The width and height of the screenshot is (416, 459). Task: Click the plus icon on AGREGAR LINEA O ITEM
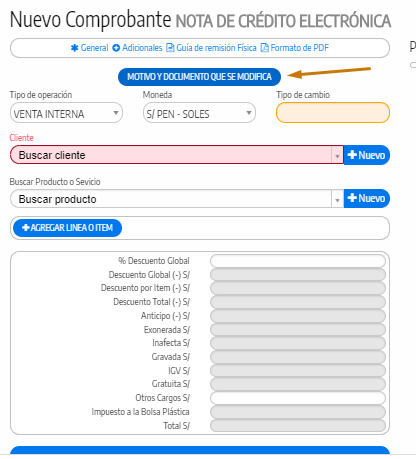coord(26,228)
